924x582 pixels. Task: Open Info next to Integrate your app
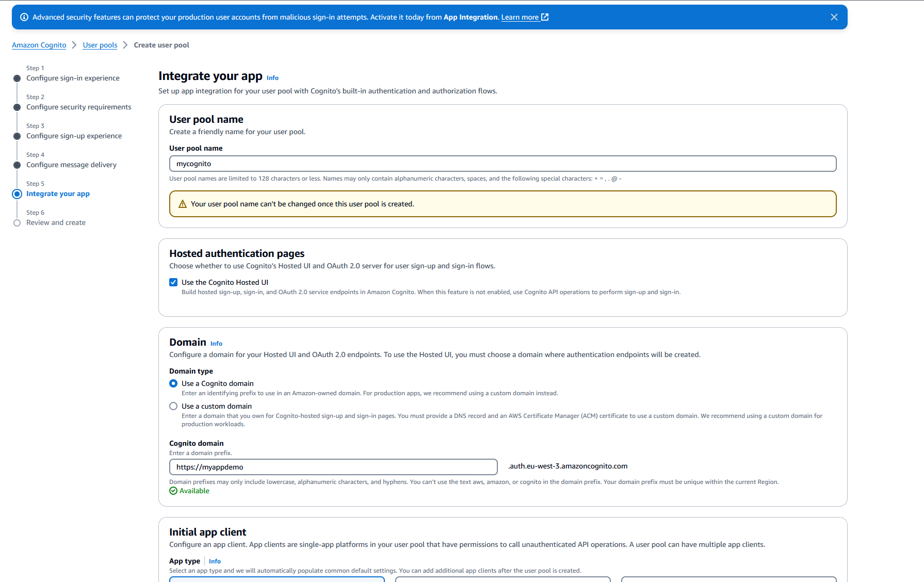coord(272,78)
